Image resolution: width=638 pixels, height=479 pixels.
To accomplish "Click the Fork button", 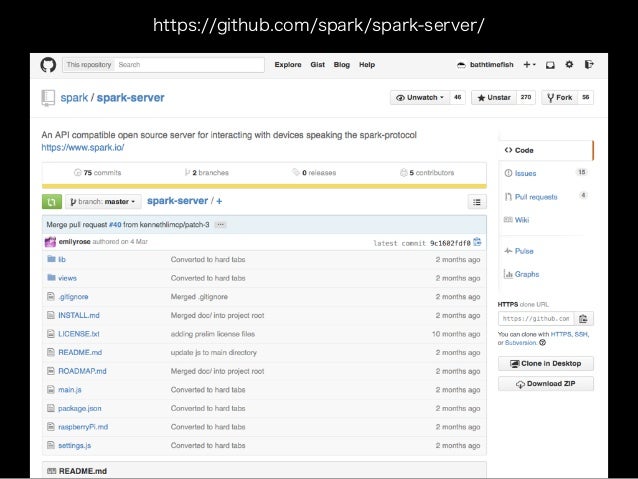I will [x=559, y=97].
